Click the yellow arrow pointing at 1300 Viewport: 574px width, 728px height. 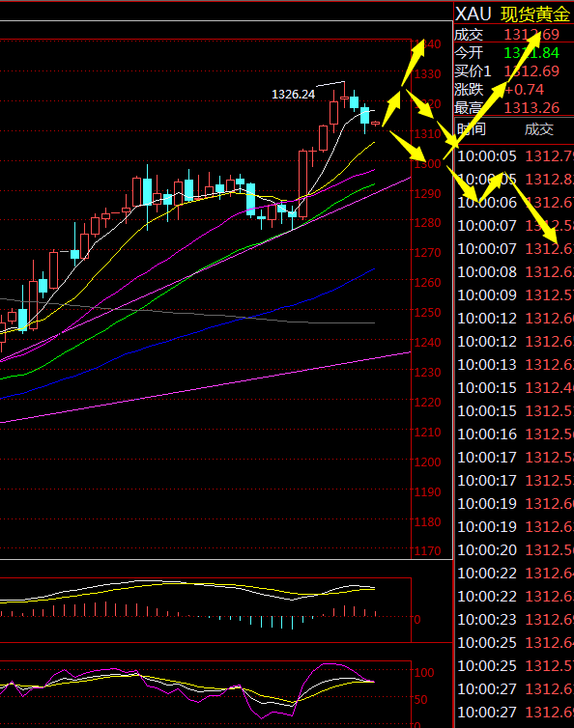pyautogui.click(x=408, y=146)
